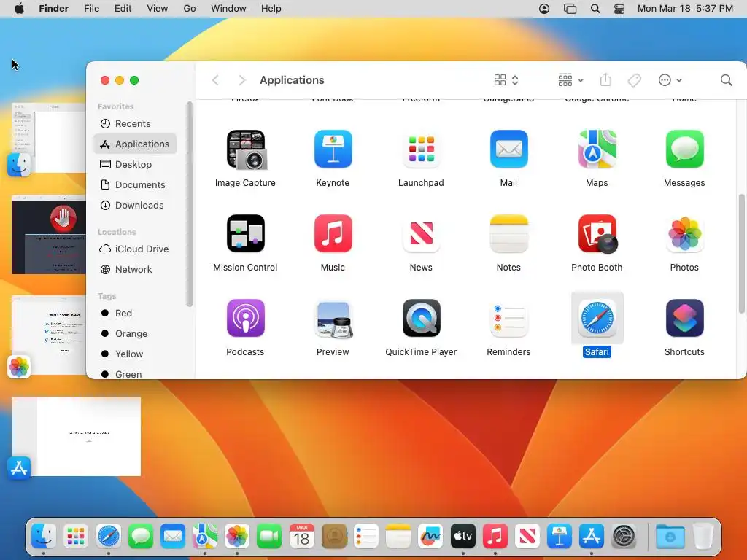747x560 pixels.
Task: Open Calendar from the Dock
Action: pos(301,537)
